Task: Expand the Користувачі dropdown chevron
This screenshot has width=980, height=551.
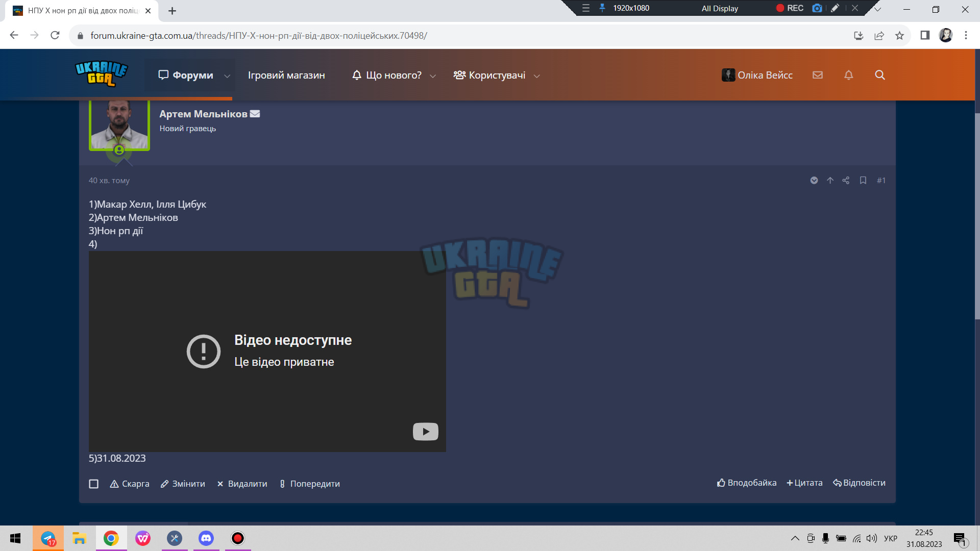Action: point(536,76)
